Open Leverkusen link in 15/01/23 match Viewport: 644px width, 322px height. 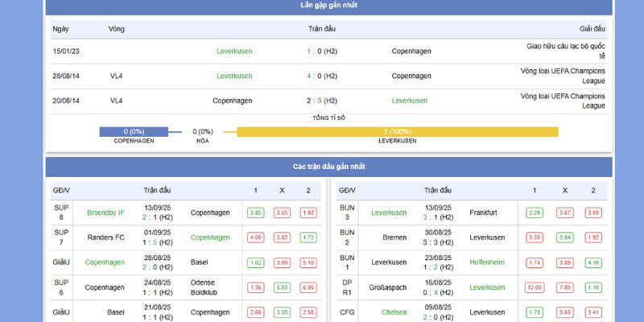234,51
